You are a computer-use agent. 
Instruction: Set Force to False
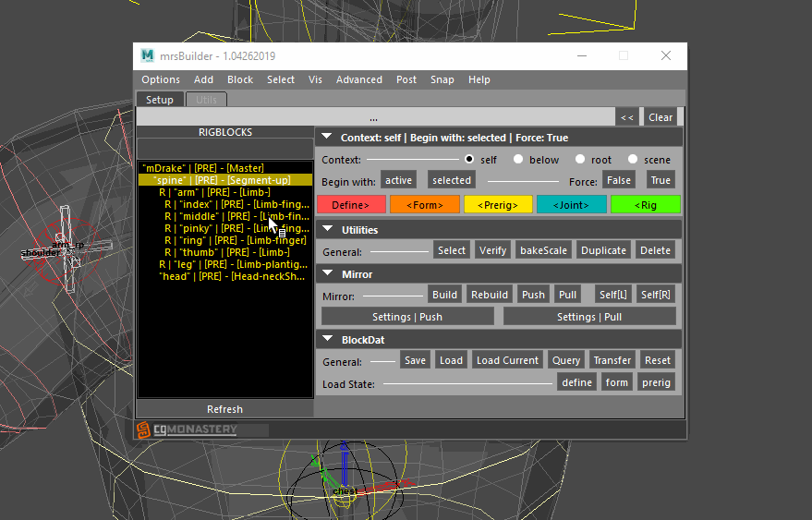click(619, 180)
